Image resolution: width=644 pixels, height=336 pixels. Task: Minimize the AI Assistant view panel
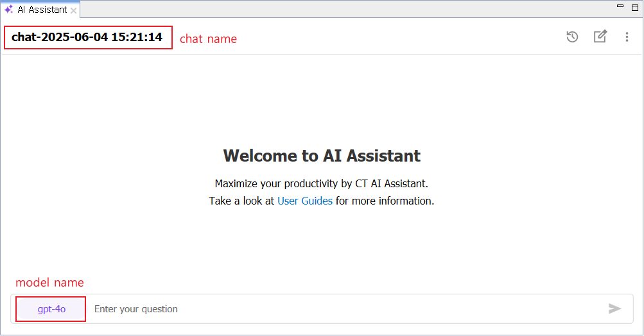pos(620,6)
